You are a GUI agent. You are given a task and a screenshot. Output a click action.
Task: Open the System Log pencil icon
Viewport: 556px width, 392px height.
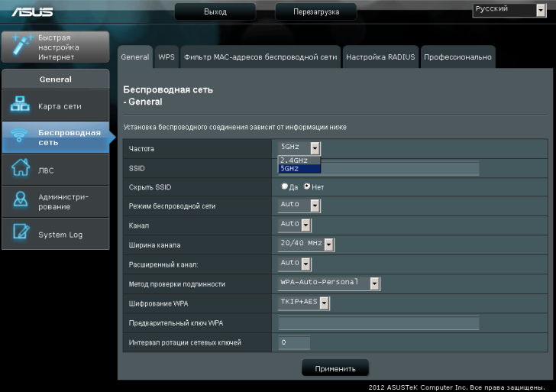tap(20, 234)
